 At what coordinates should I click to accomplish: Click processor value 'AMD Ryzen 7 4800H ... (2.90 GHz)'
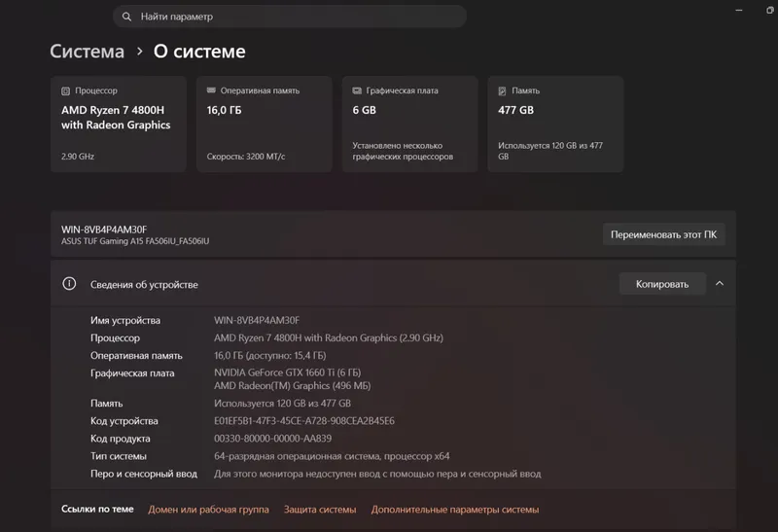[329, 337]
